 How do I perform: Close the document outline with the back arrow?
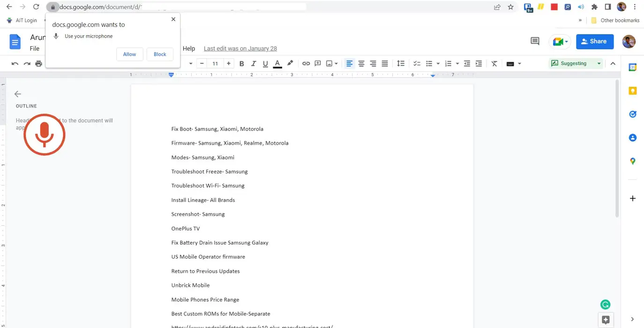pyautogui.click(x=18, y=94)
